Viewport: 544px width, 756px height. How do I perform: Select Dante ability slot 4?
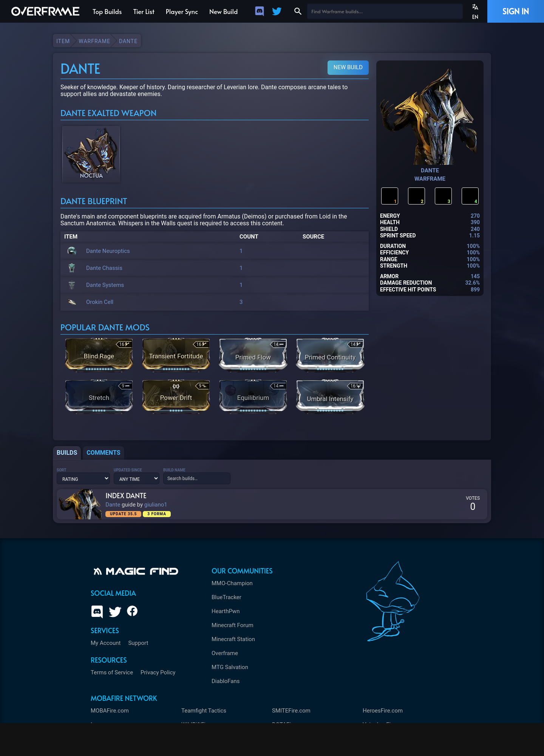[x=470, y=196]
